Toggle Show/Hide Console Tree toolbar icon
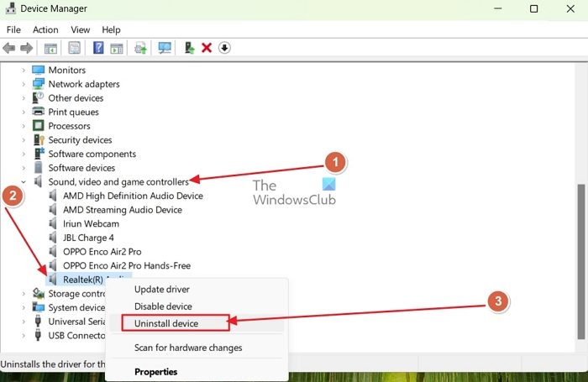Viewport: 588px width, 382px height. tap(50, 48)
